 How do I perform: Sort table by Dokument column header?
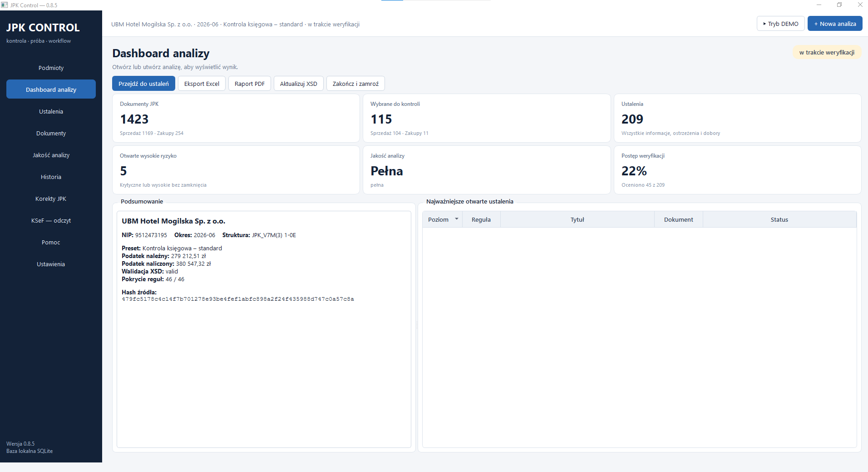679,219
